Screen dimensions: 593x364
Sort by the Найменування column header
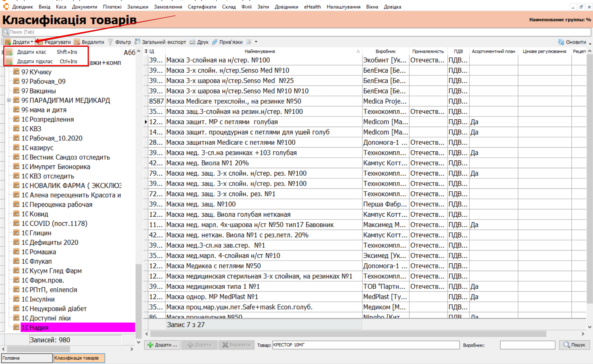click(260, 51)
